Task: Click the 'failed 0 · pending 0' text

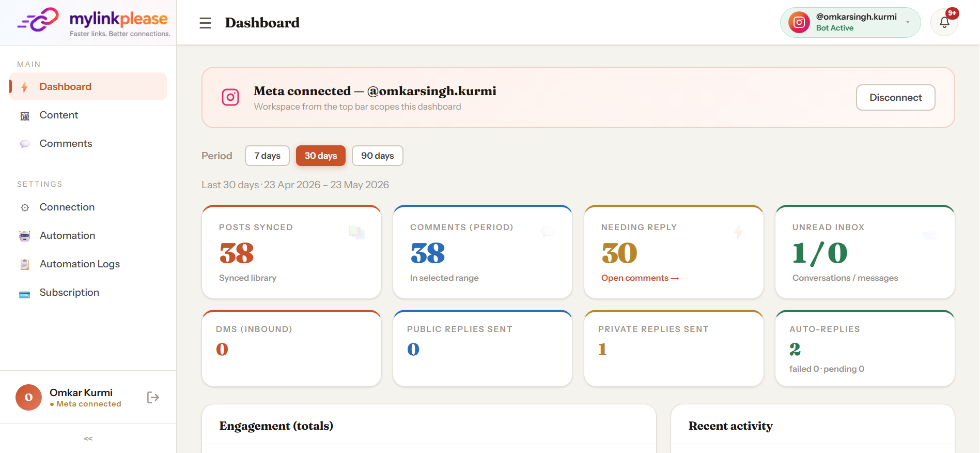Action: tap(827, 369)
